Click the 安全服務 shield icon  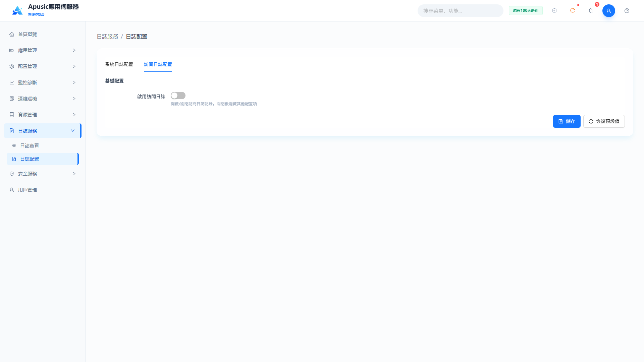(12, 174)
